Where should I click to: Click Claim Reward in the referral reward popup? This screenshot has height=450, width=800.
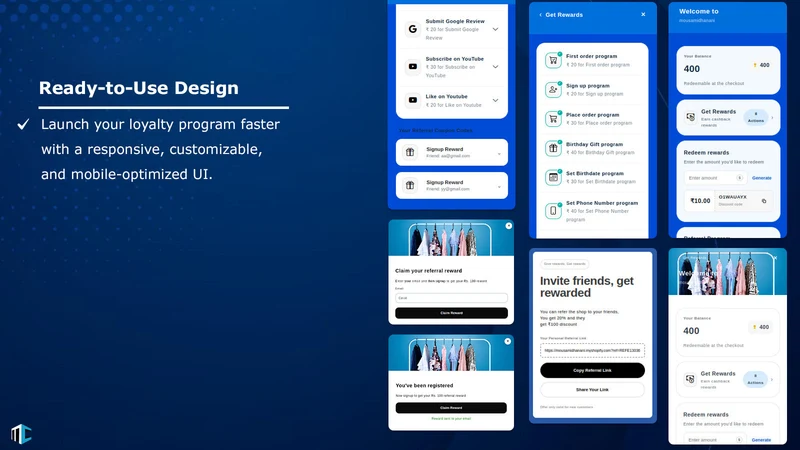click(451, 313)
